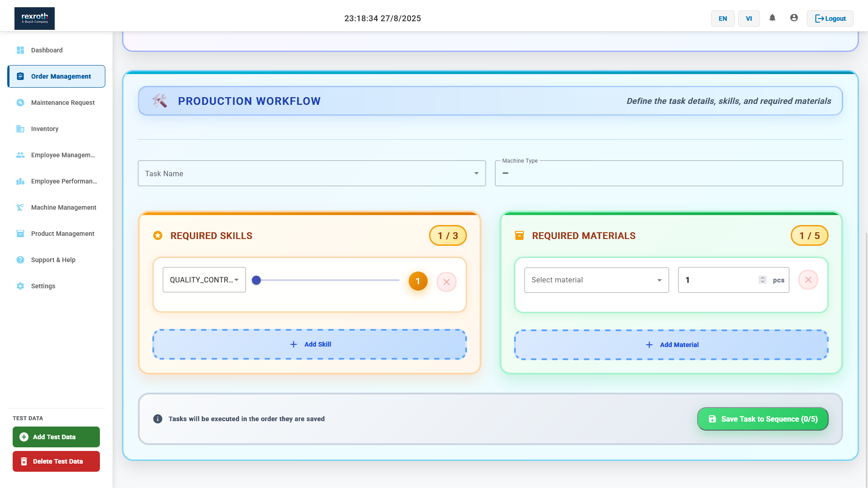Switch language to VI
The image size is (868, 488).
[x=749, y=19]
